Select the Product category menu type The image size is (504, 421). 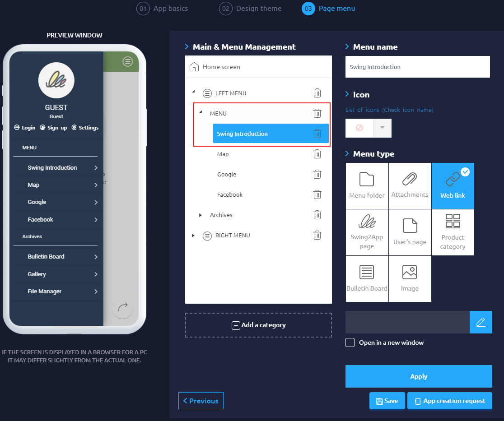click(x=453, y=232)
